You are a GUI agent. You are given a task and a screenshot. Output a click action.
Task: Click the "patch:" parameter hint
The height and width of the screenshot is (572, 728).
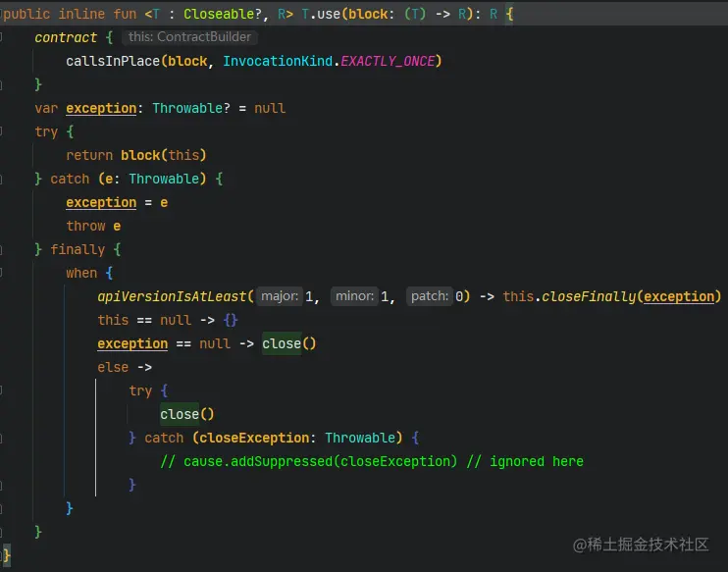point(430,296)
